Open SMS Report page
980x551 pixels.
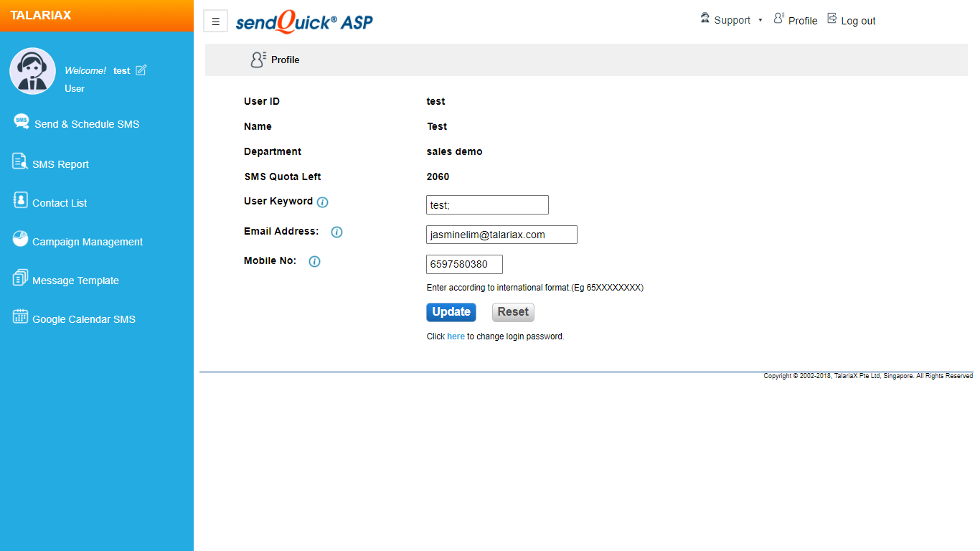[60, 164]
